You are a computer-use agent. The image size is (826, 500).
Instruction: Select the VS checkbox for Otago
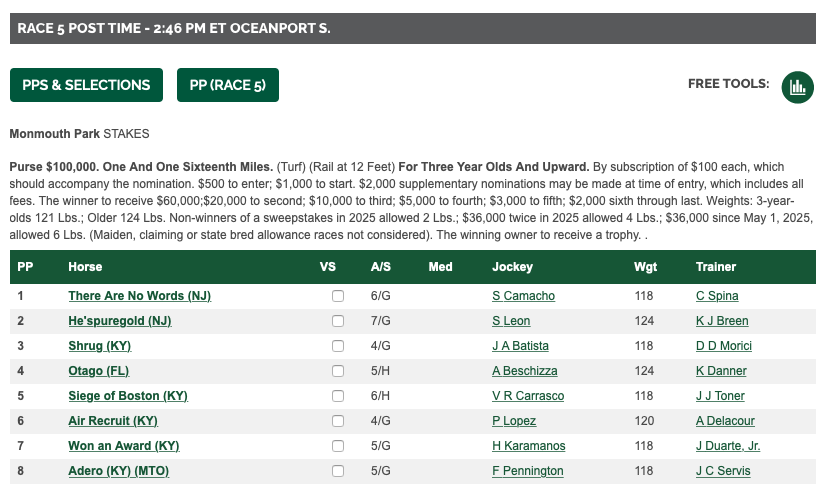tap(338, 371)
